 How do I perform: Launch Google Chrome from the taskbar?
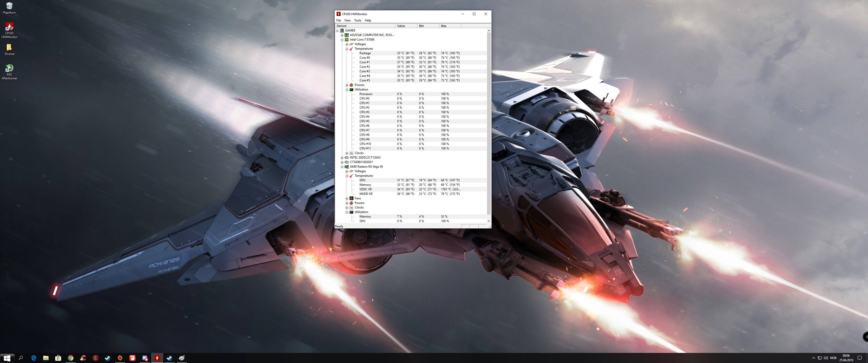(70, 358)
